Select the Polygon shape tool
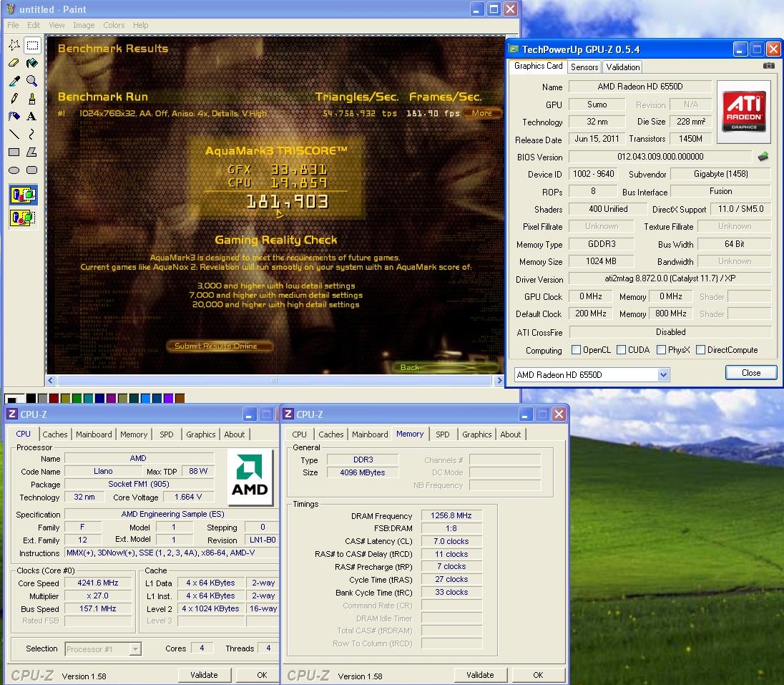784x685 pixels. [x=32, y=152]
